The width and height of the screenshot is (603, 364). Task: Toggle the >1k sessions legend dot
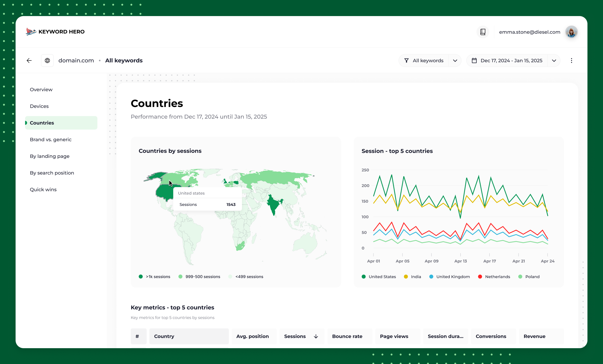point(141,276)
